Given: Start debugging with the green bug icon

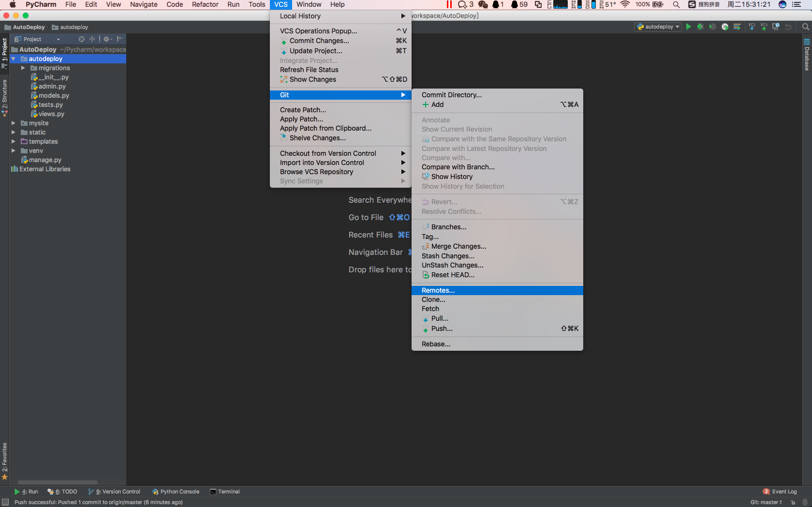Looking at the screenshot, I should click(x=700, y=27).
